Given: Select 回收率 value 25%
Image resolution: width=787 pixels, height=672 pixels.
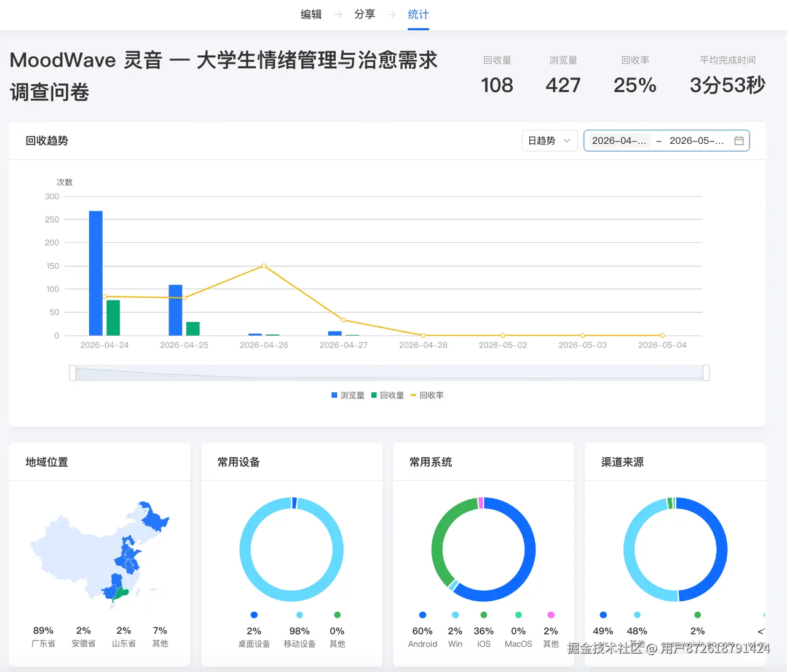Looking at the screenshot, I should pos(635,85).
